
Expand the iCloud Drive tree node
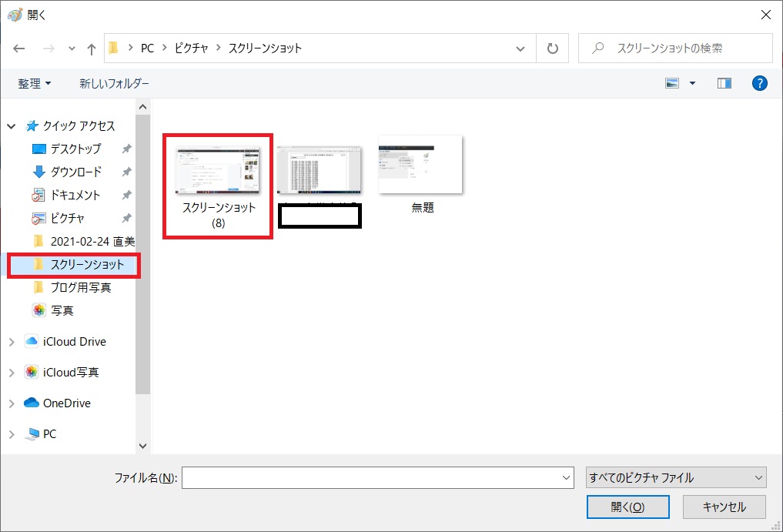point(12,342)
